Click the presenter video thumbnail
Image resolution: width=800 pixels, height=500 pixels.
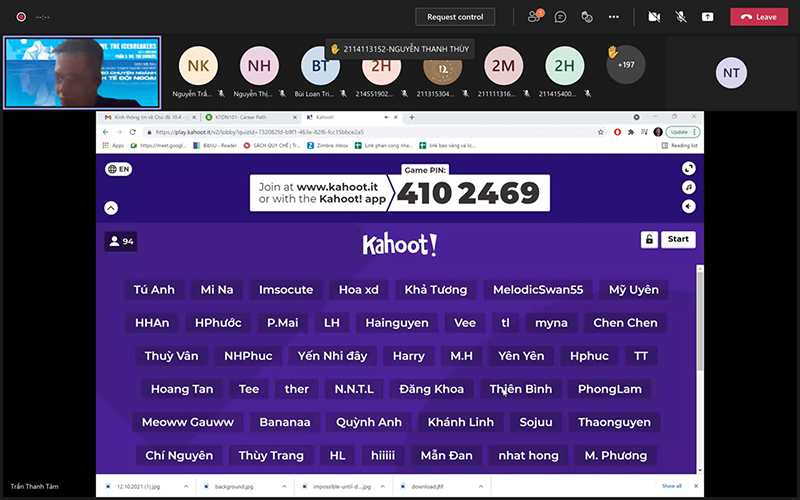pyautogui.click(x=82, y=72)
